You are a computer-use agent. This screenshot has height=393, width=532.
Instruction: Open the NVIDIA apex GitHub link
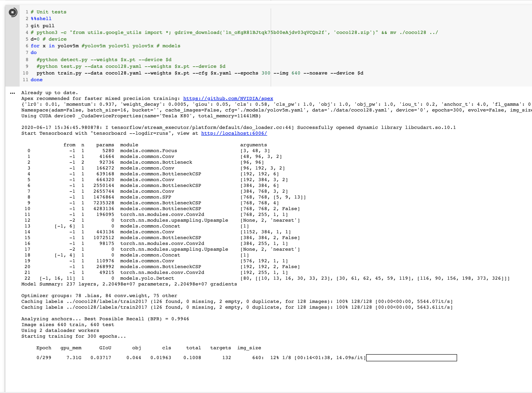[228, 98]
